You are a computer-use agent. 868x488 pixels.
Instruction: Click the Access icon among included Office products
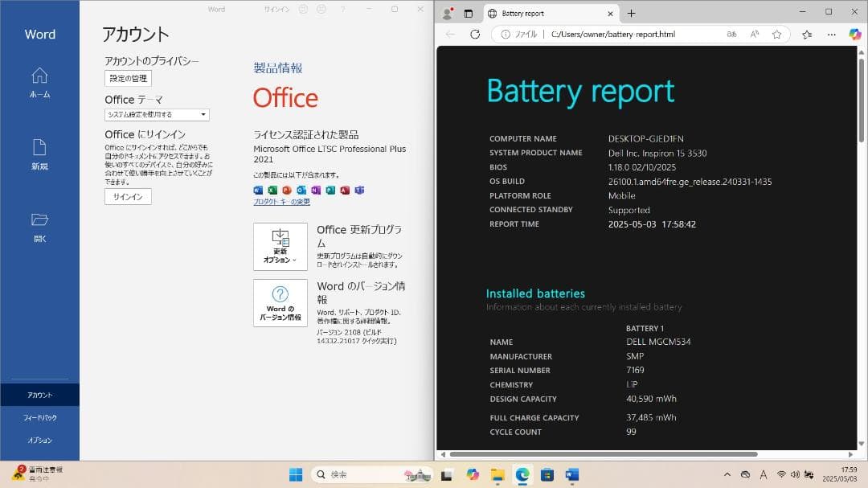[x=346, y=191]
